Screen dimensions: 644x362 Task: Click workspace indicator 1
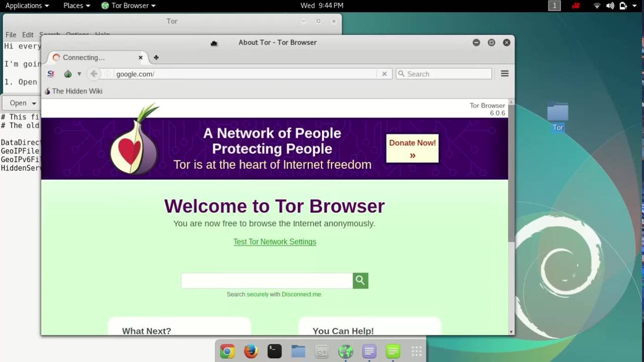(554, 6)
